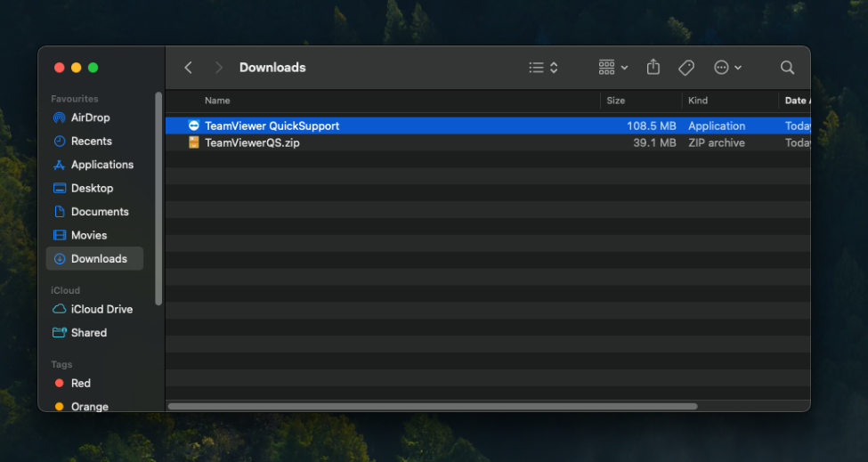Select the Documents sidebar icon
This screenshot has width=868, height=462.
tap(60, 211)
